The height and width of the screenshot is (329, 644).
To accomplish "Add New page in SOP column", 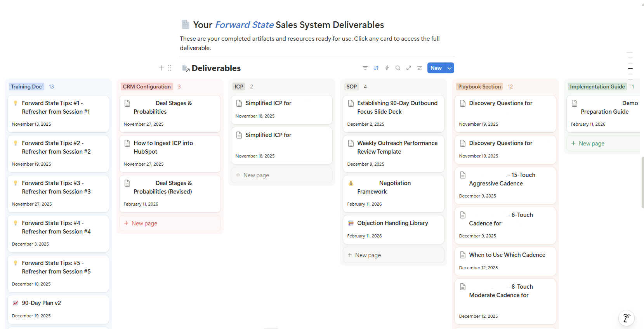I will point(394,255).
